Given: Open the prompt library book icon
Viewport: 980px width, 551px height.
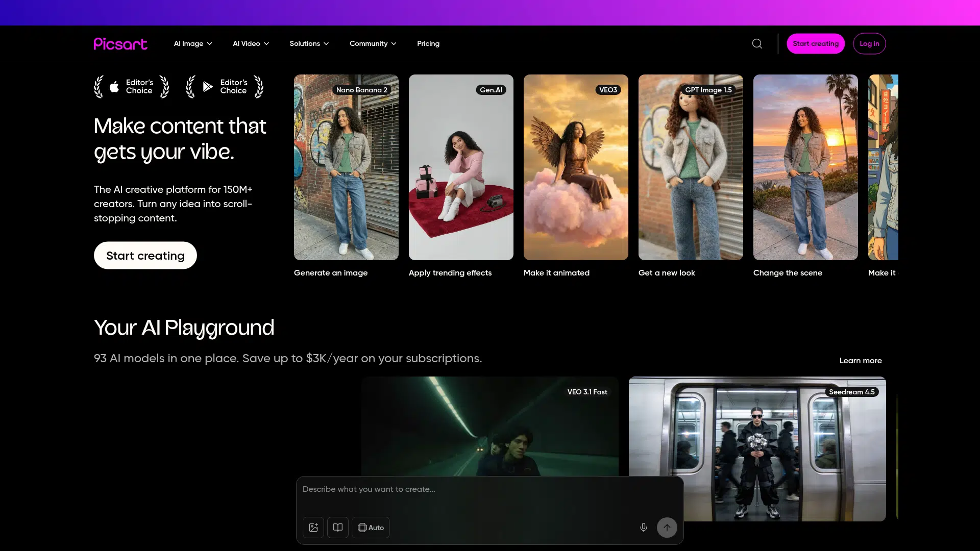Looking at the screenshot, I should pos(338,528).
